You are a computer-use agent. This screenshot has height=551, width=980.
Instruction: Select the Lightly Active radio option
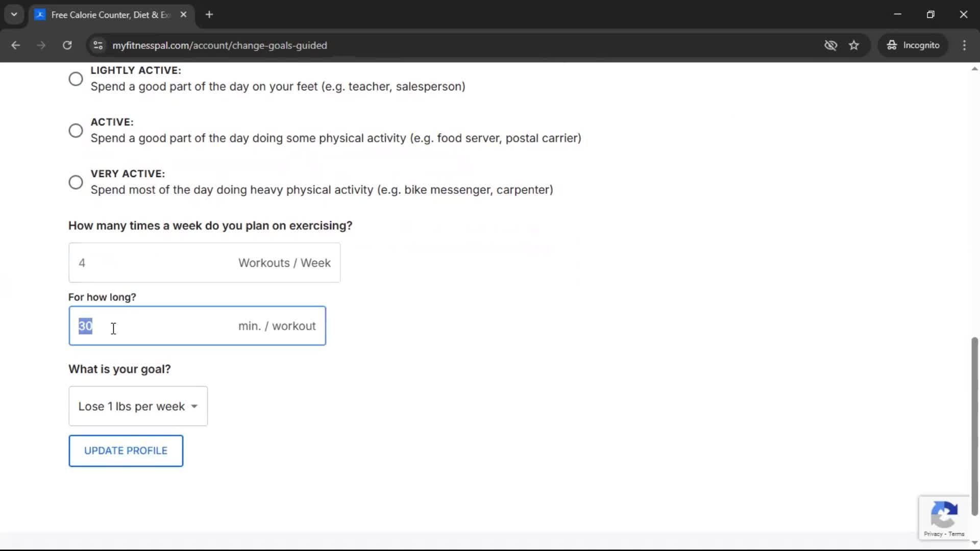click(76, 79)
